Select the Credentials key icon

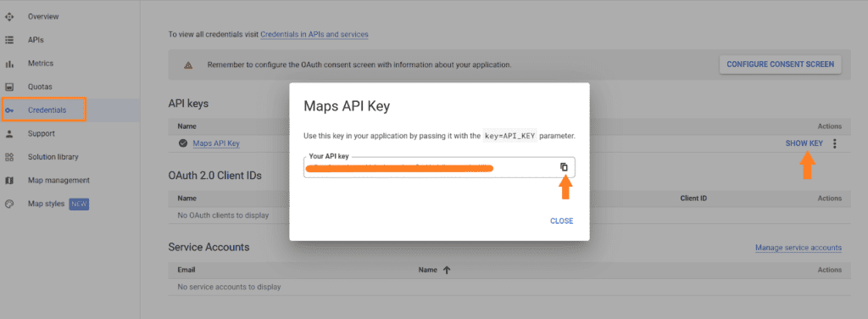[8, 110]
